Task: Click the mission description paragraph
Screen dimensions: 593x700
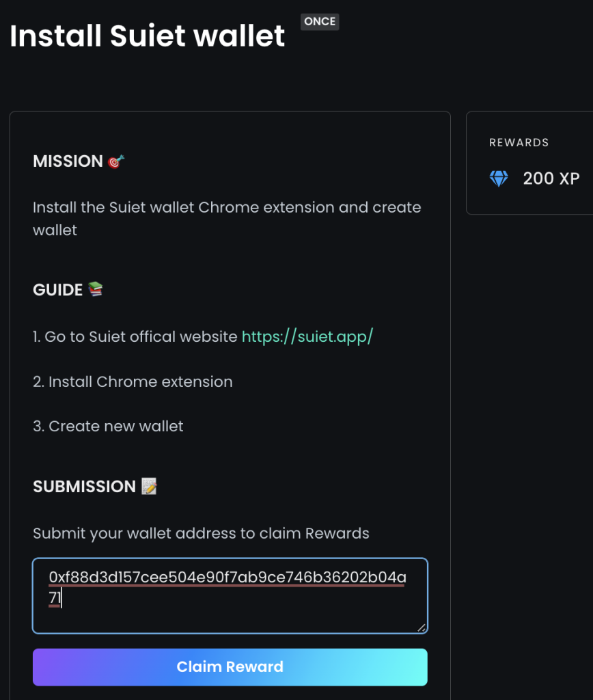Action: (227, 219)
